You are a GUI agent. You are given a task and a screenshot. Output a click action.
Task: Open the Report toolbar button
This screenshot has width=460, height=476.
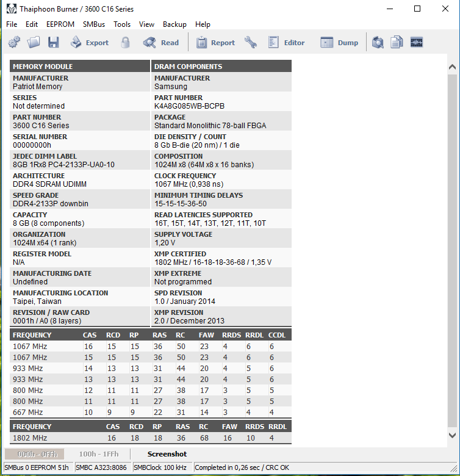tap(215, 42)
